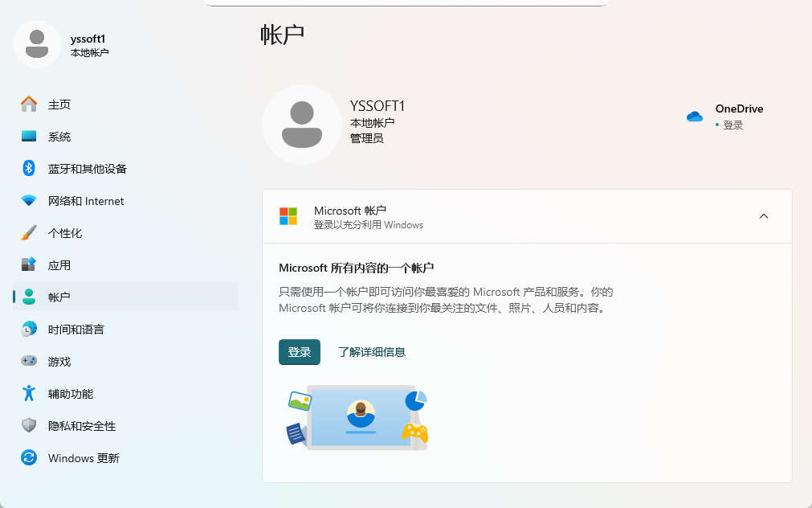Go to Windows 更新 page
The image size is (812, 508).
124,457
